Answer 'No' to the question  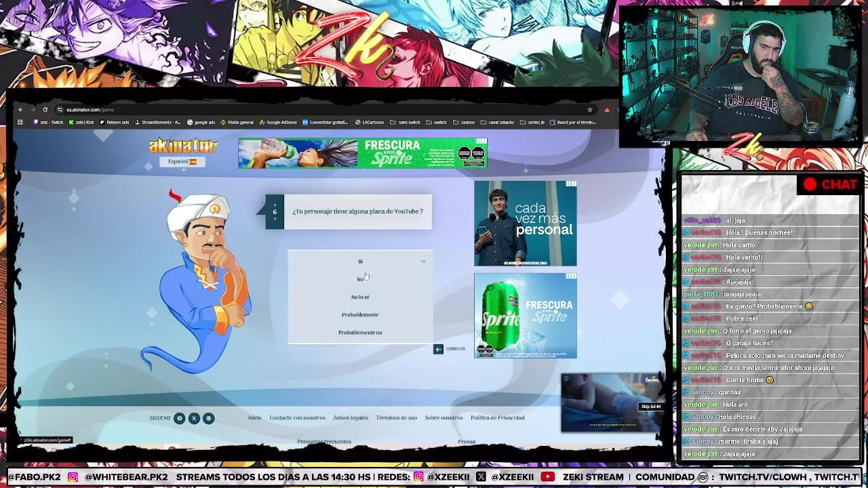360,279
